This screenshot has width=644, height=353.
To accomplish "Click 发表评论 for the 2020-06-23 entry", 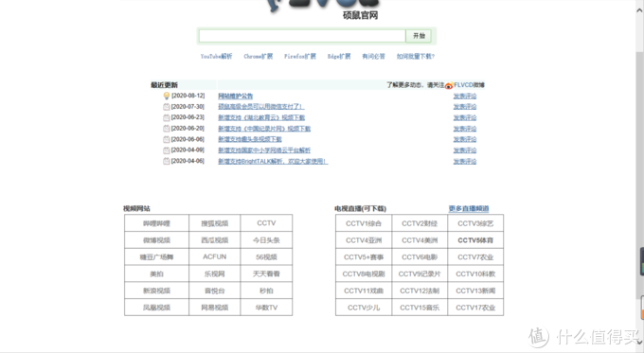I will point(465,117).
